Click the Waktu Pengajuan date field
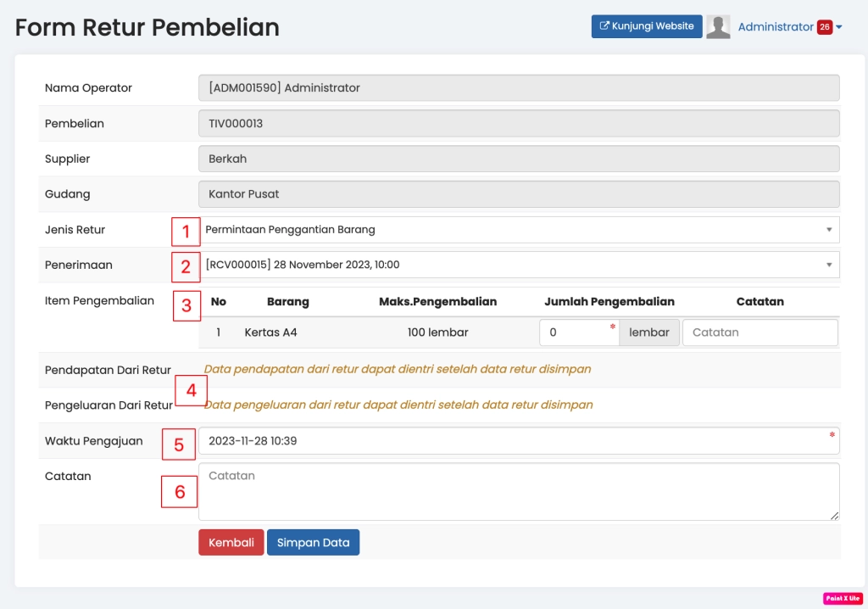The height and width of the screenshot is (609, 868). pyautogui.click(x=519, y=441)
